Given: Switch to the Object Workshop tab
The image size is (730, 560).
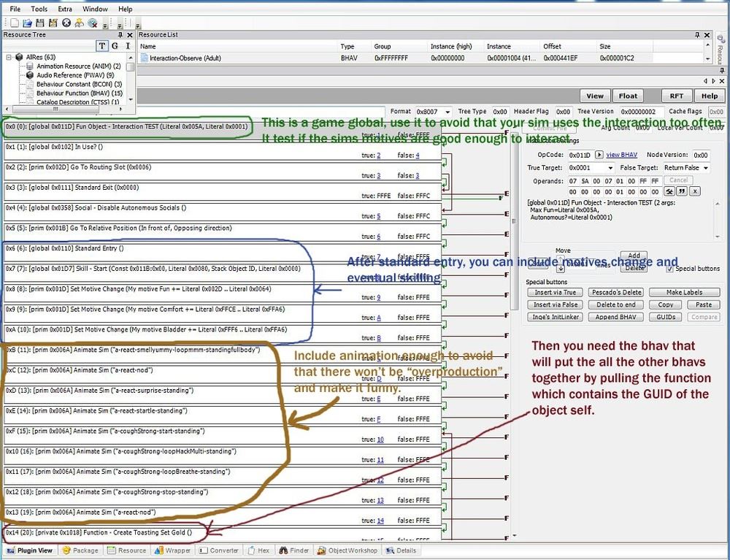Looking at the screenshot, I should (x=347, y=551).
